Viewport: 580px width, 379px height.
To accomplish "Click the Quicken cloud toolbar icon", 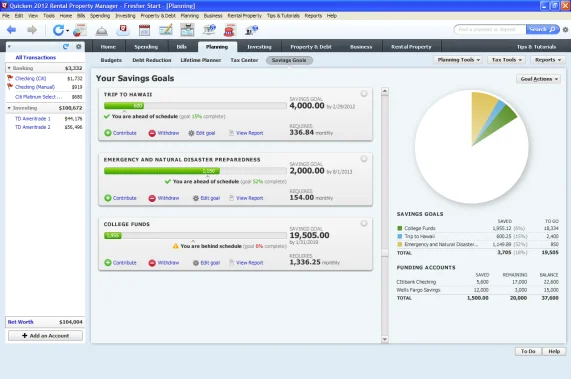I will pos(123,30).
